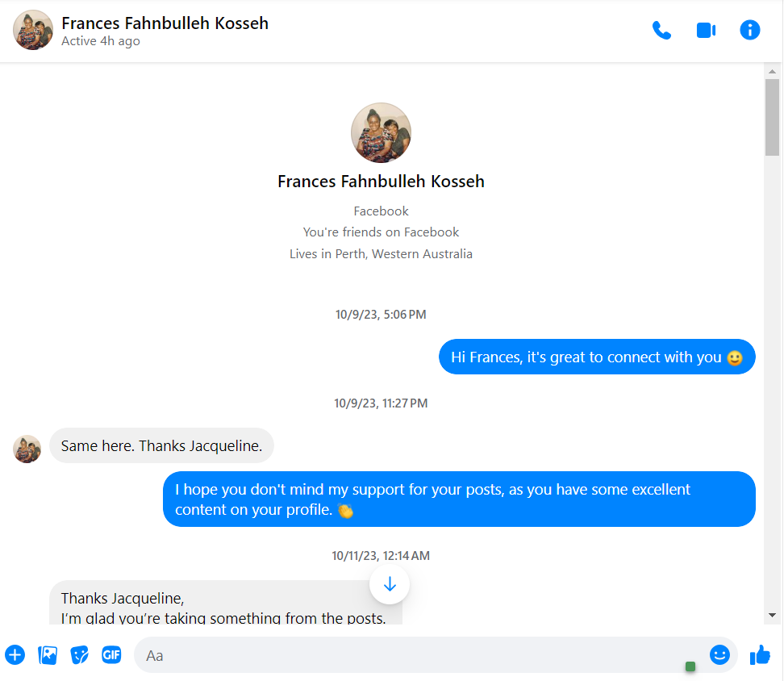
Task: Open the GIF picker
Action: tap(111, 654)
